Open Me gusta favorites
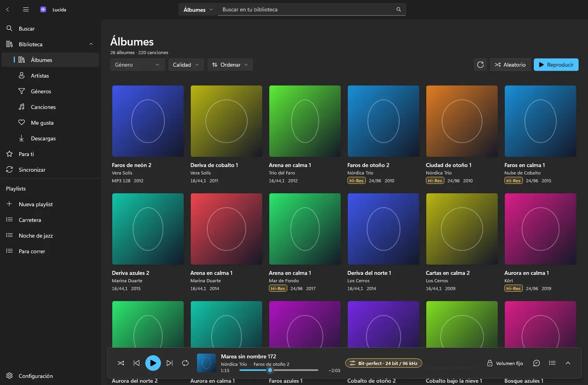This screenshot has width=588, height=385. (x=50, y=123)
